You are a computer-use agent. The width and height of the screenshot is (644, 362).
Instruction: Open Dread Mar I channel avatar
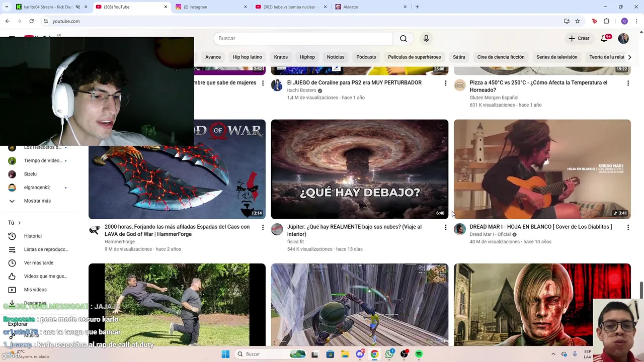pyautogui.click(x=460, y=229)
